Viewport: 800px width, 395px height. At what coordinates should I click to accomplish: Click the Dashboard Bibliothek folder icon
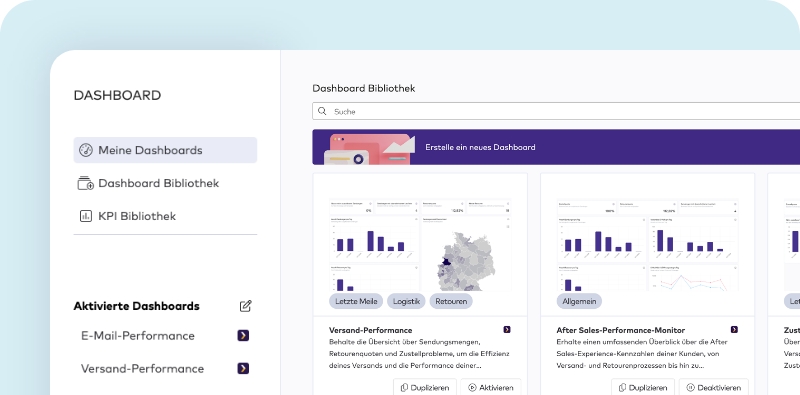tap(85, 183)
